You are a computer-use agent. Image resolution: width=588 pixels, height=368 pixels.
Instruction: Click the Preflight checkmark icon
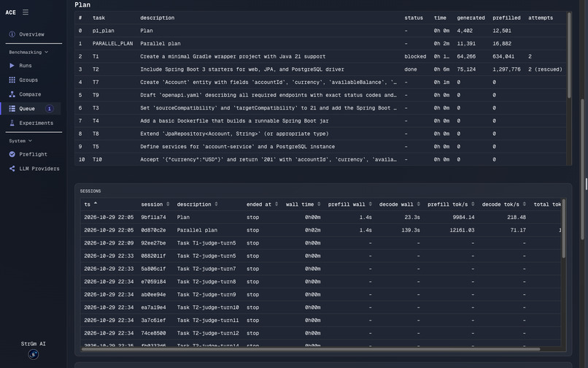pos(12,154)
